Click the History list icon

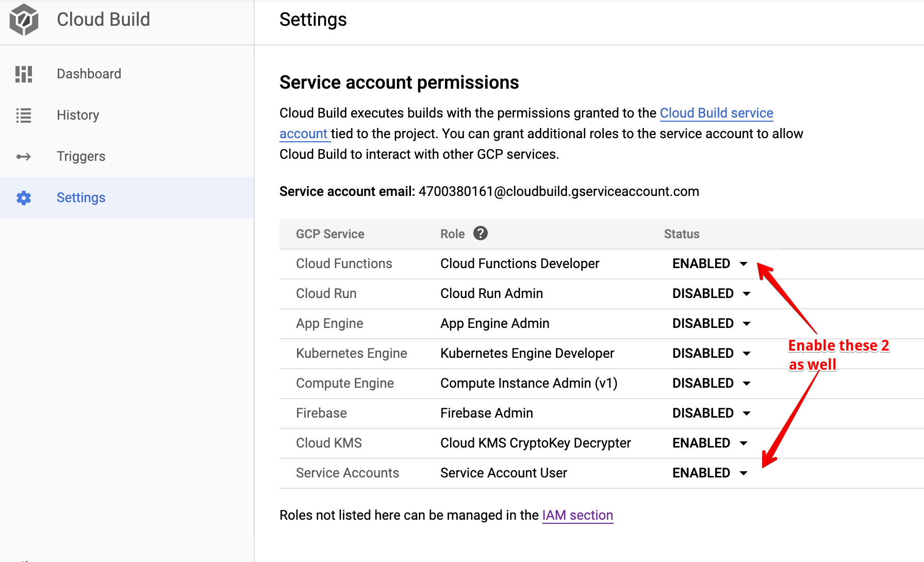[24, 115]
